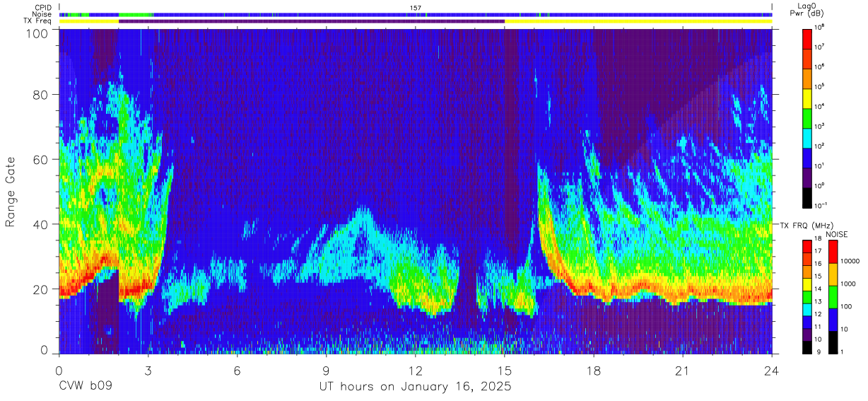Viewport: 868px width, 401px height.
Task: Click x-axis tick label '21'
Action: tap(683, 370)
